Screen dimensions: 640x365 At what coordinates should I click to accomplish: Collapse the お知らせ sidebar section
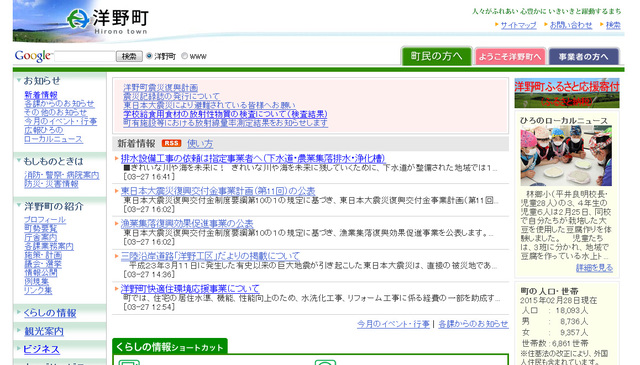pos(19,80)
